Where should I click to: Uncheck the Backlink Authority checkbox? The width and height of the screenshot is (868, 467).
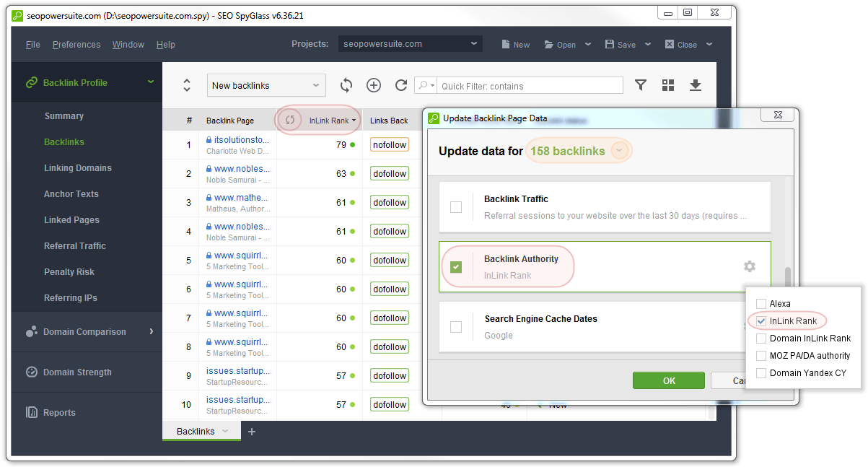(456, 267)
